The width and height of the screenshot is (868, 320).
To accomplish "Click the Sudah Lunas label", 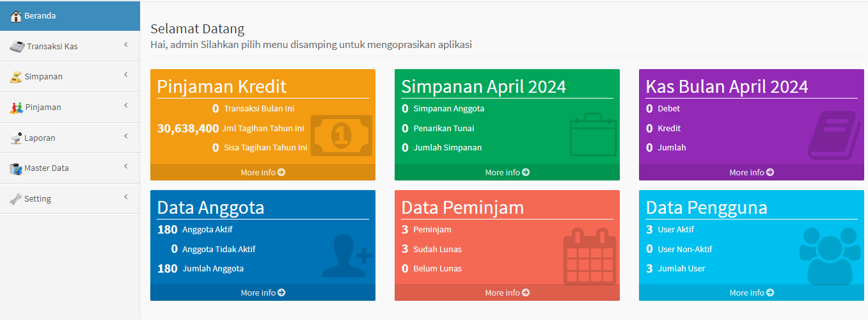I will 438,249.
